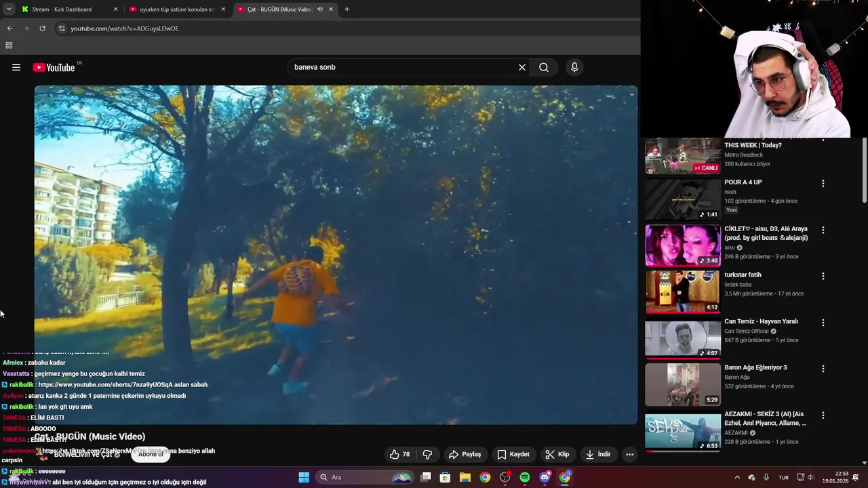Open OBS Studio from the taskbar
The height and width of the screenshot is (488, 868).
505,477
